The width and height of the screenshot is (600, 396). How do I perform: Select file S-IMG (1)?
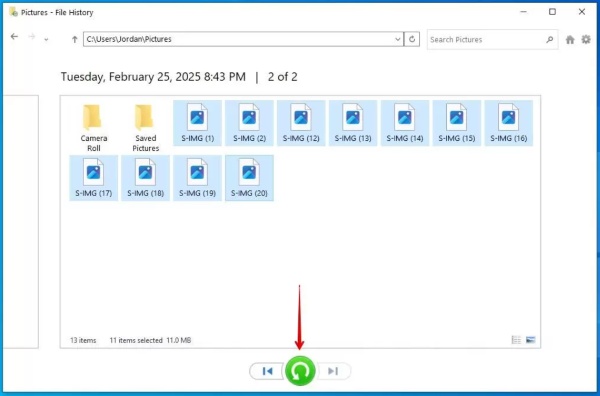[x=197, y=123]
